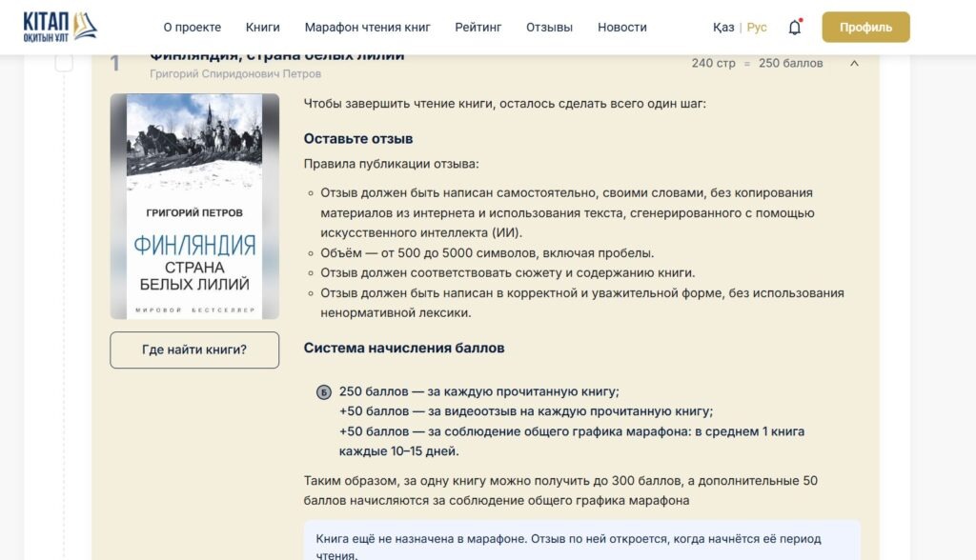
Task: Open the 'Отзывы' menu item
Action: click(x=549, y=28)
